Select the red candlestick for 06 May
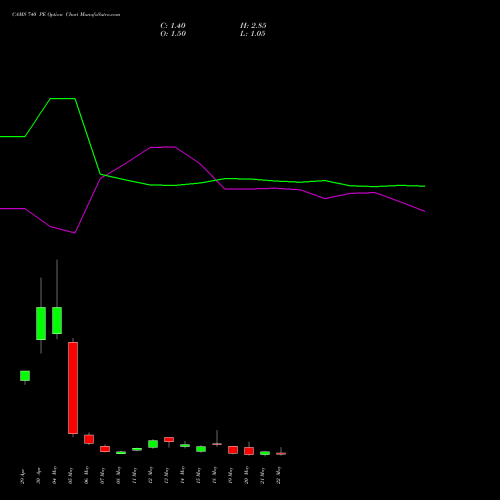Image resolution: width=500 pixels, height=500 pixels. point(89,439)
